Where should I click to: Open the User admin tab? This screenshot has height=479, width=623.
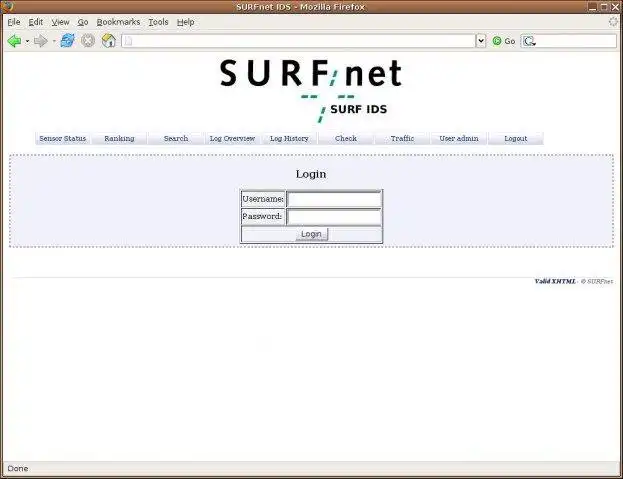coord(459,139)
